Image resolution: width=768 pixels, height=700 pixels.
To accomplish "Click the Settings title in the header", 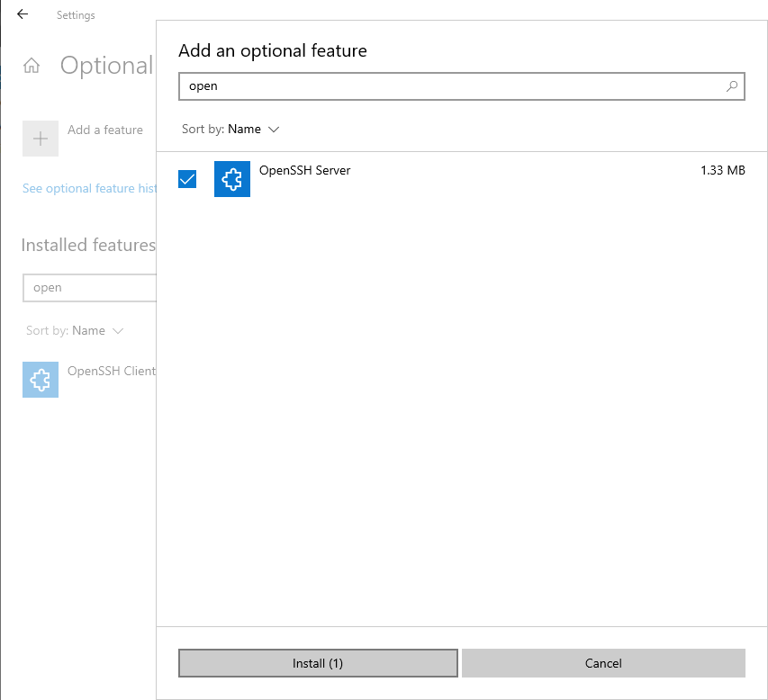I will coord(75,14).
